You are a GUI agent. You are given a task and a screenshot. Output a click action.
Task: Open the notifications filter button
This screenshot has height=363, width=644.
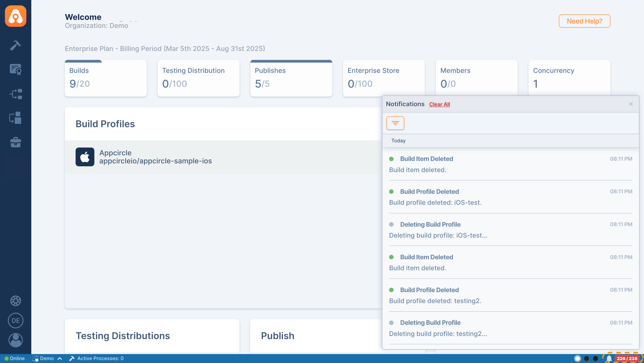pos(395,123)
